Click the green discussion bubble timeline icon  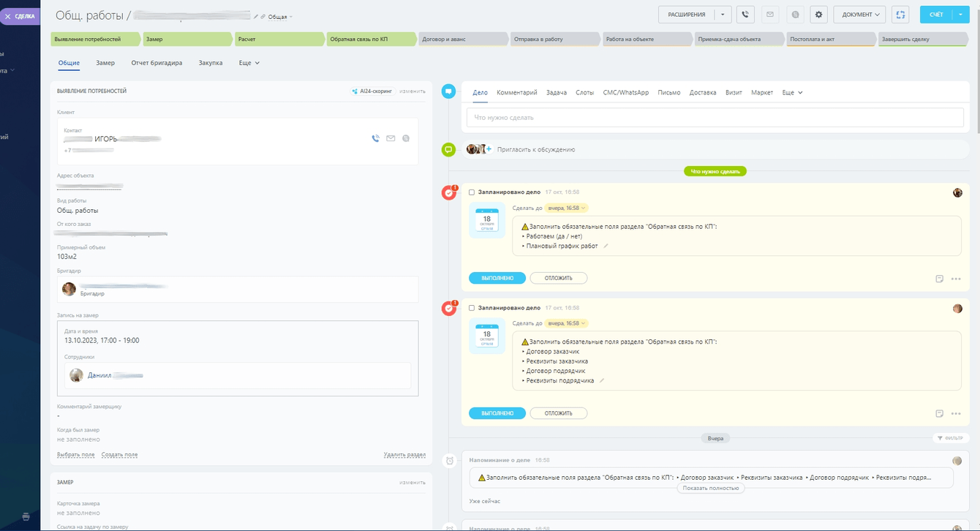click(449, 150)
